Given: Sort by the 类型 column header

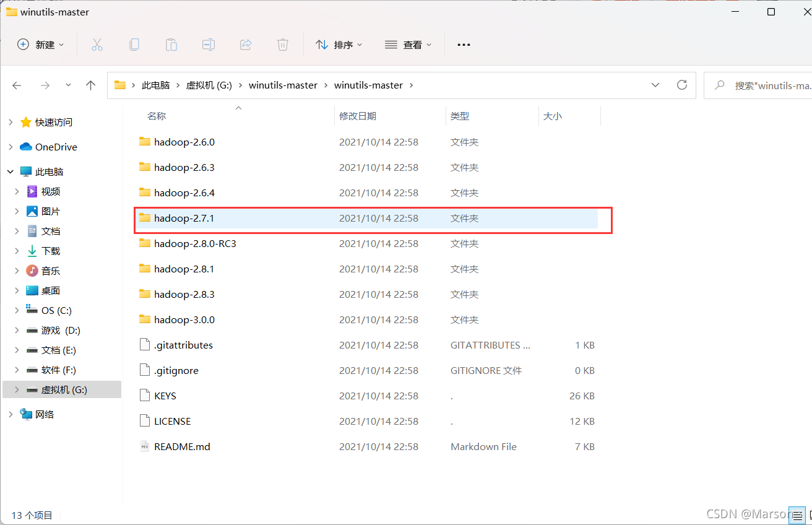Looking at the screenshot, I should (460, 116).
